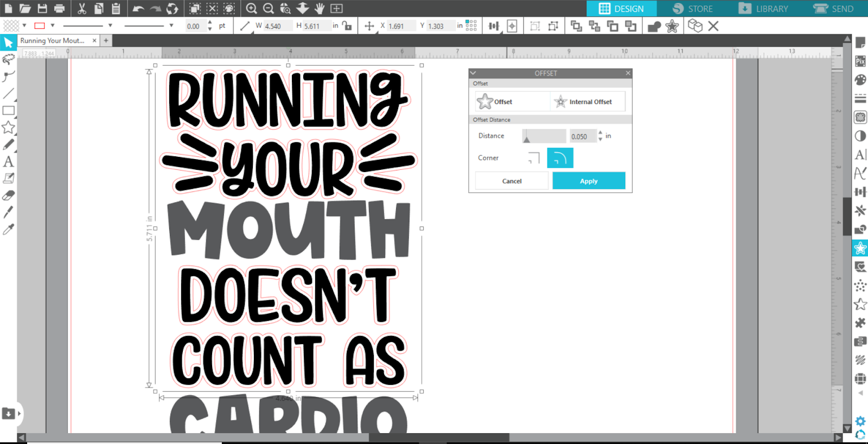Open preferences via gear icon
This screenshot has width=868, height=444.
coord(860,421)
